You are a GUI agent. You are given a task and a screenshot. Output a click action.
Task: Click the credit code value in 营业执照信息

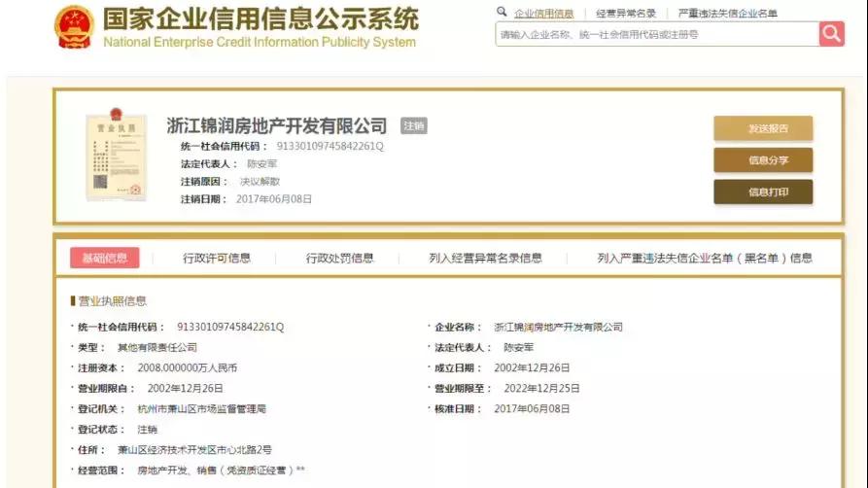[x=230, y=327]
